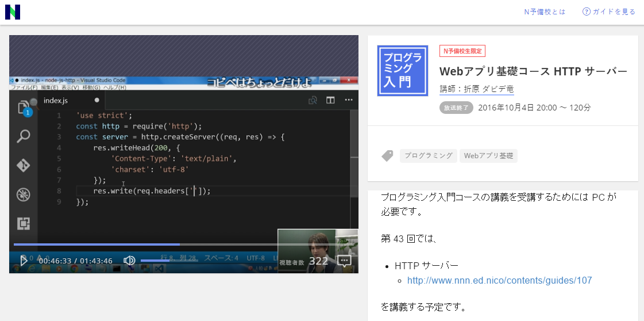Click the split editor icon
This screenshot has height=321, width=644.
tap(330, 100)
